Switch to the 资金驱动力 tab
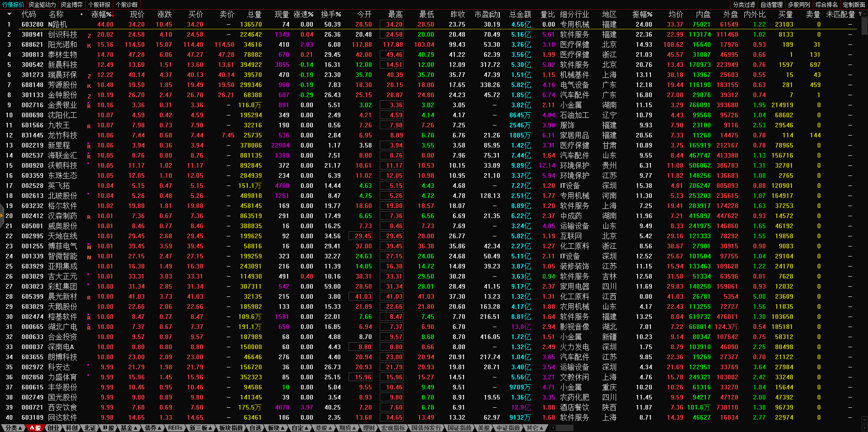The image size is (868, 432). (42, 5)
